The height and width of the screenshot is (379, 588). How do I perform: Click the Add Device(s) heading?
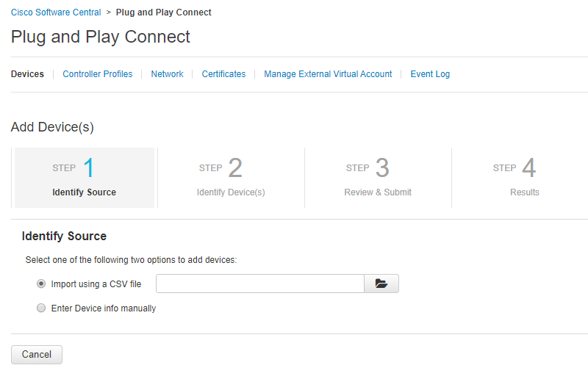pyautogui.click(x=52, y=127)
